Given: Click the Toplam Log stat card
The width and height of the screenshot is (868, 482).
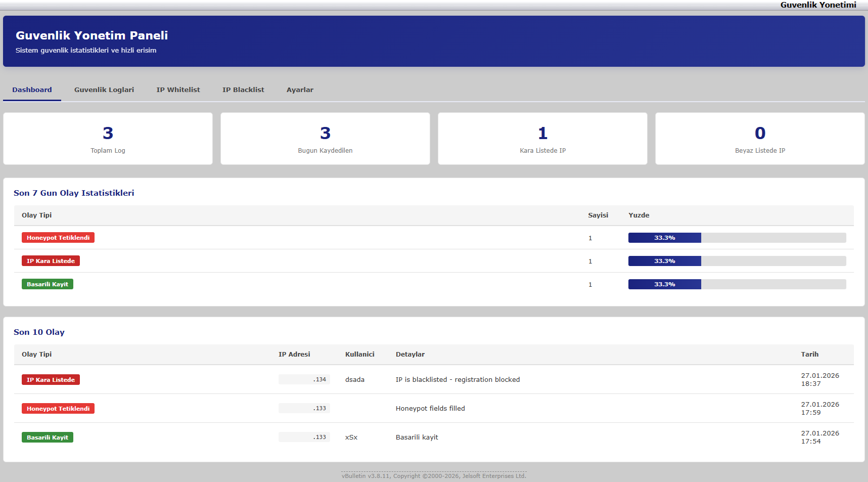Looking at the screenshot, I should 108,139.
